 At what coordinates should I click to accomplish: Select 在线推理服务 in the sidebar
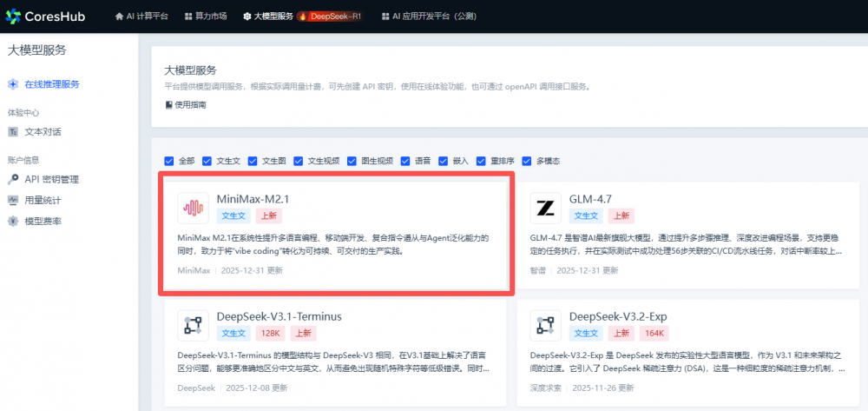coord(51,84)
